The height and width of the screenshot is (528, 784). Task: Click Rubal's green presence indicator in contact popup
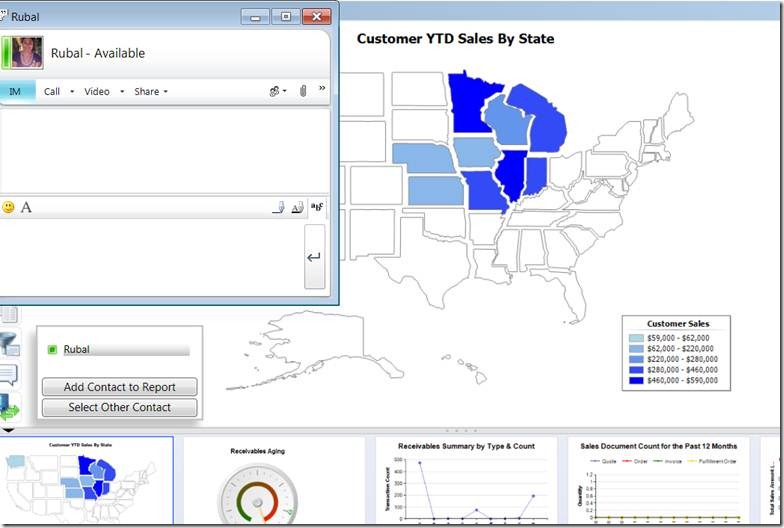click(52, 350)
